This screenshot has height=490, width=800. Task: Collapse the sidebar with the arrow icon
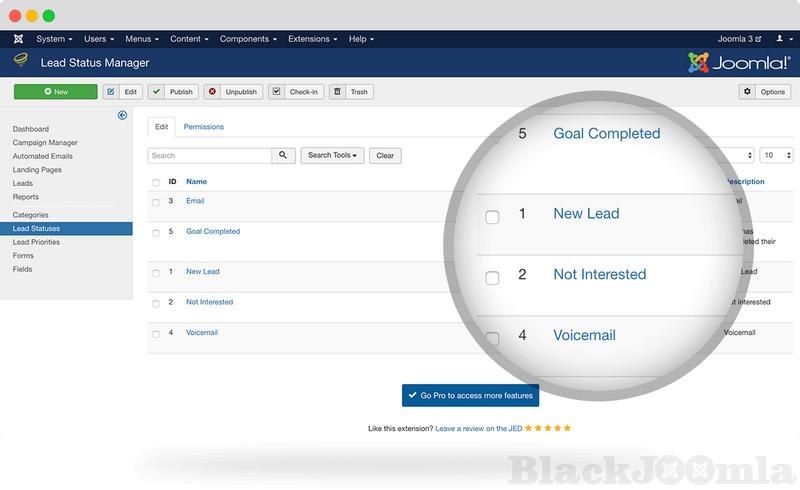tap(122, 115)
